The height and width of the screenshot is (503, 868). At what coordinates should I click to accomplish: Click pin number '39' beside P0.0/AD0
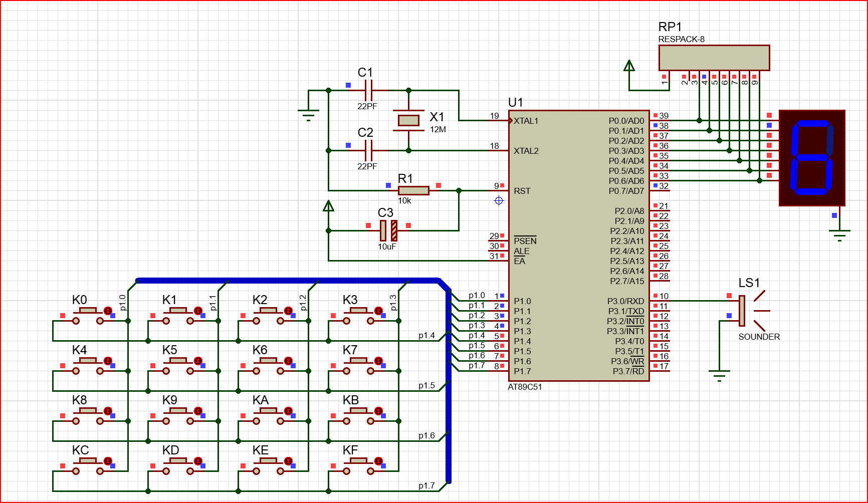(x=664, y=116)
